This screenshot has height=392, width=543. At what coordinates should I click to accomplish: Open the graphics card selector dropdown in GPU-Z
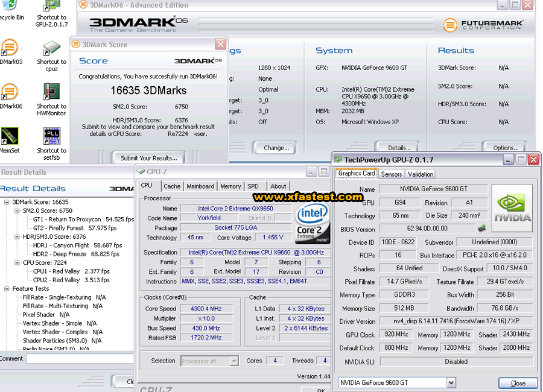tap(451, 382)
